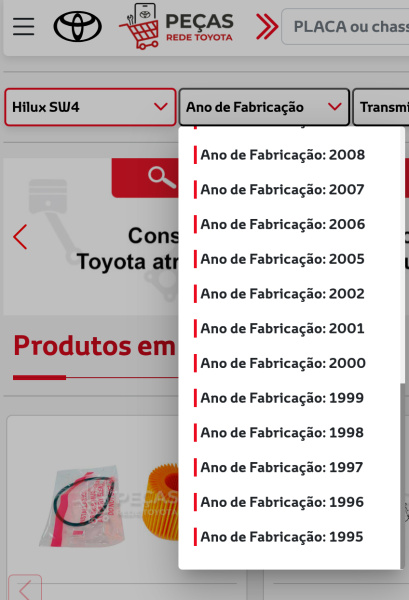Open the Hilux SW4 model dropdown
Screen dimensions: 409x600
click(90, 107)
